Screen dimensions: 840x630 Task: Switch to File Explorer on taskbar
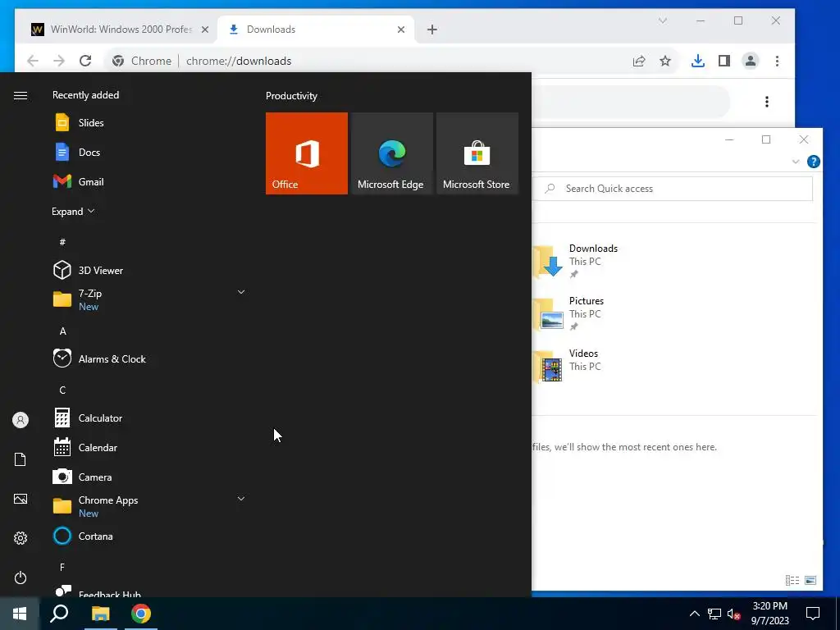pos(100,614)
